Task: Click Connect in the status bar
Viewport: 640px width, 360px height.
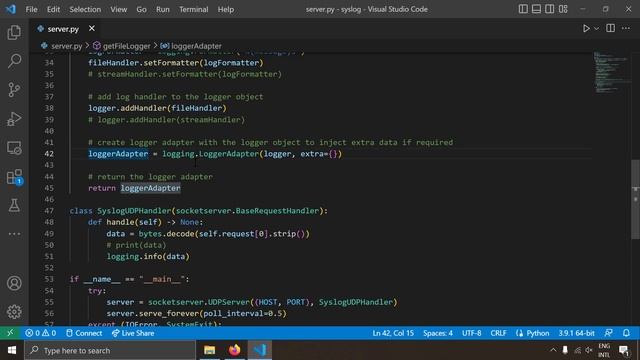Action: [84, 333]
